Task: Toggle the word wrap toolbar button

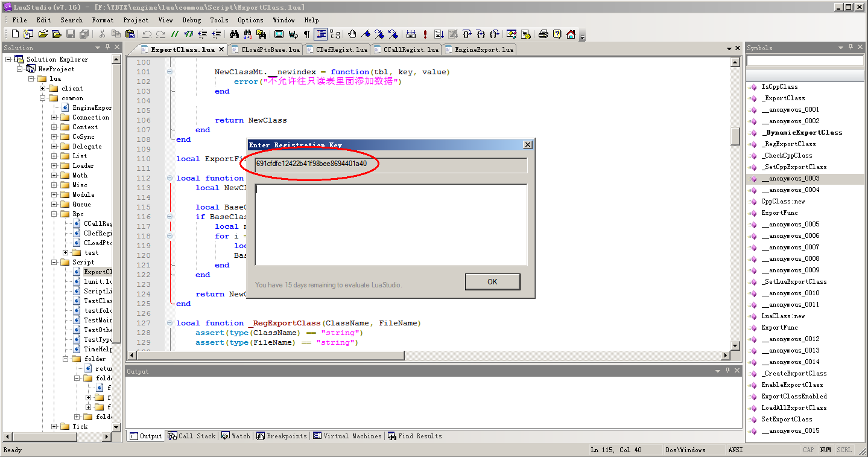Action: (x=293, y=34)
